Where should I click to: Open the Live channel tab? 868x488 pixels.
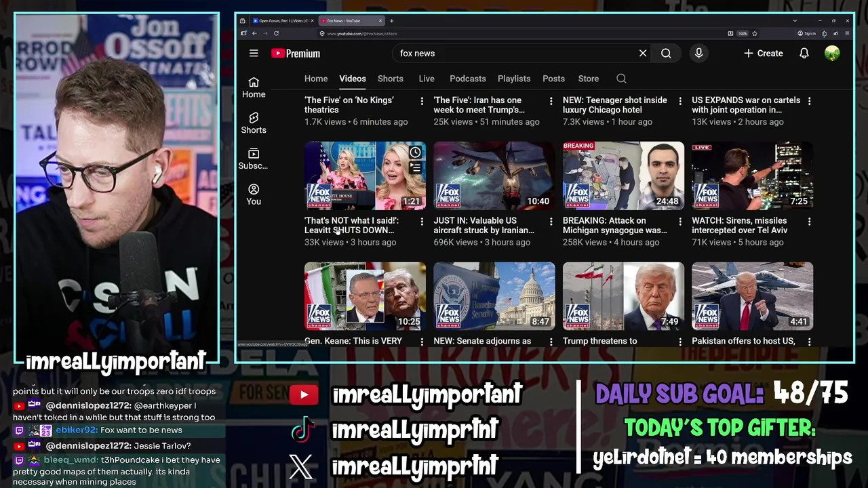tap(427, 79)
